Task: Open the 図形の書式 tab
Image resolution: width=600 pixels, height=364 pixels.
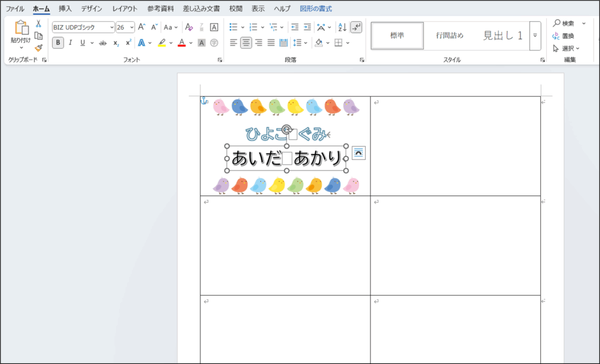Action: [316, 8]
